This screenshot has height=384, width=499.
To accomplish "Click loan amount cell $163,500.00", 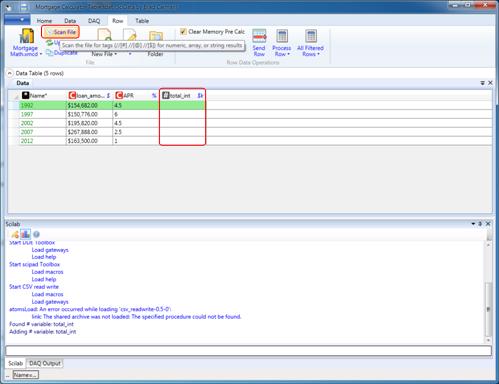I will point(90,141).
